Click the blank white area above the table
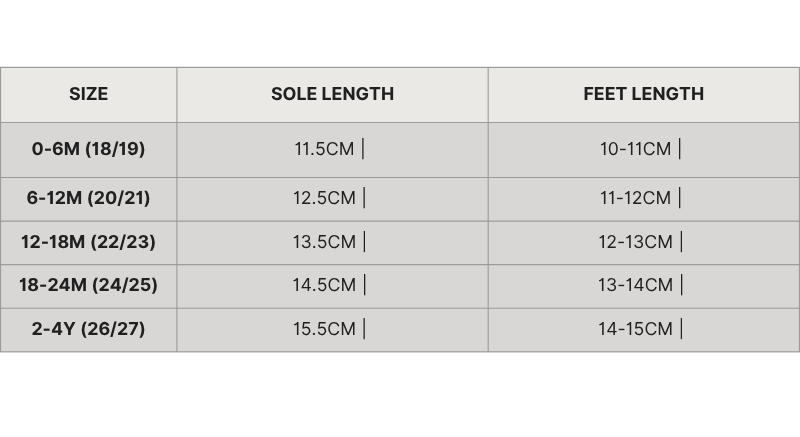Viewport: 800px width, 437px height. [x=400, y=32]
